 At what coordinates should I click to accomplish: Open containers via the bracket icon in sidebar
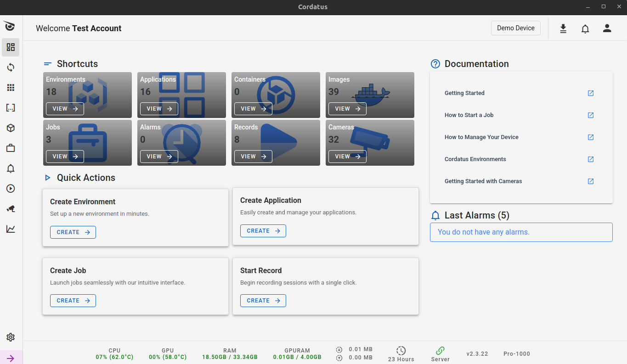click(10, 107)
